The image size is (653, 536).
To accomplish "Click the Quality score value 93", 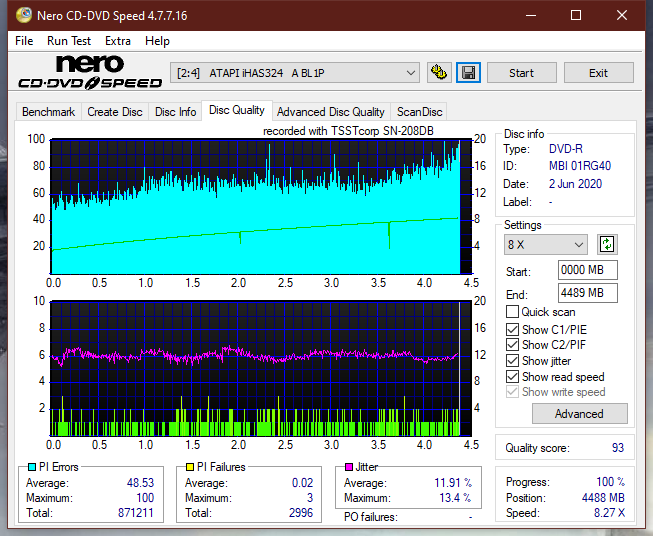I will 618,448.
